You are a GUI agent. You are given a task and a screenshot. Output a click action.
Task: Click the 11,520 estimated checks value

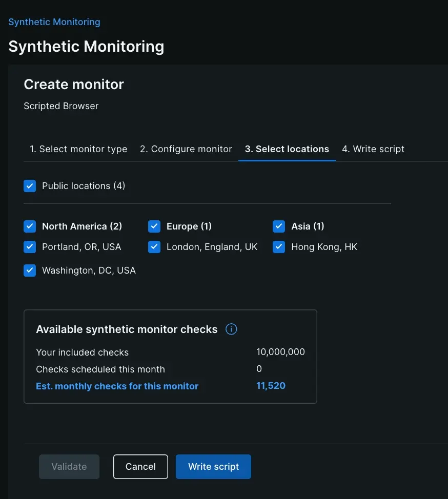(x=271, y=386)
